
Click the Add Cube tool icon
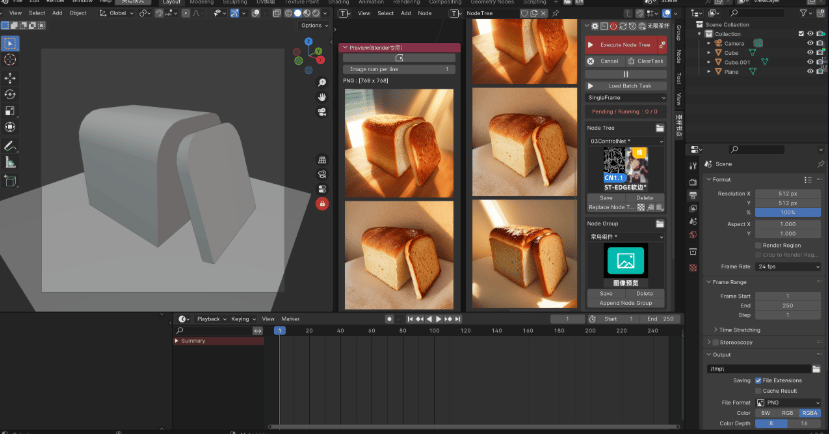point(10,181)
